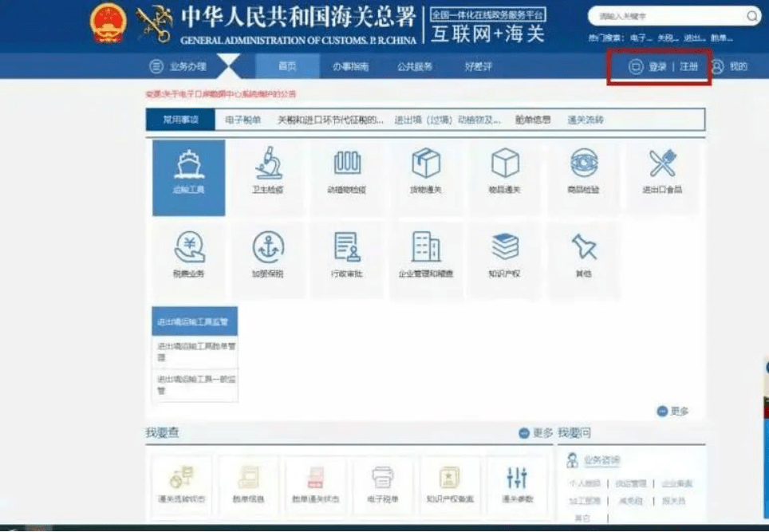Click the national emblem logo in header

pos(108,23)
